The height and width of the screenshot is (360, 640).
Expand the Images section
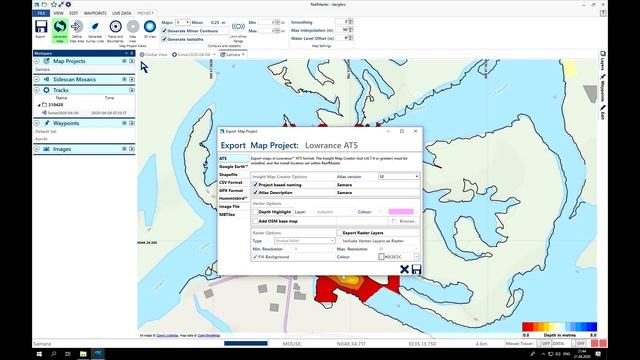pyautogui.click(x=37, y=149)
